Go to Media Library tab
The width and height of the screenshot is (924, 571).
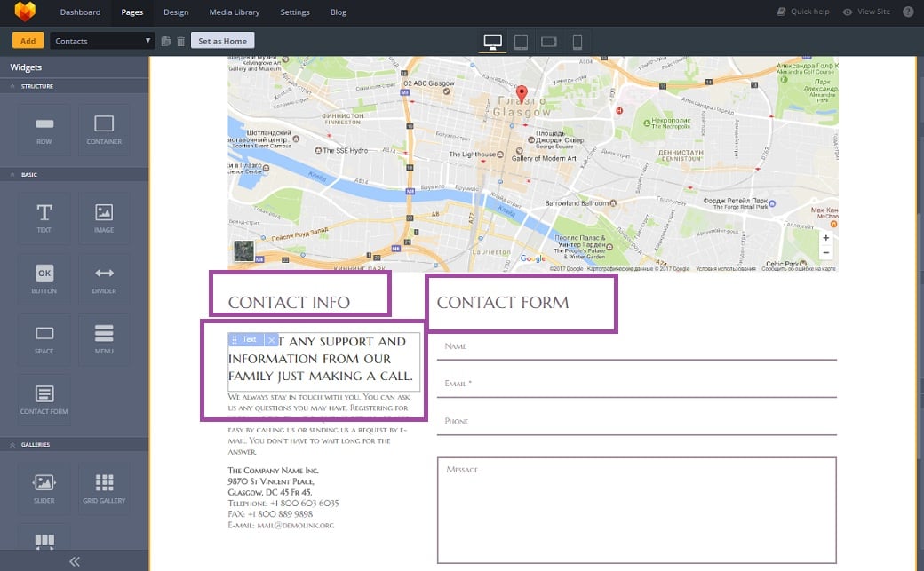pos(235,12)
